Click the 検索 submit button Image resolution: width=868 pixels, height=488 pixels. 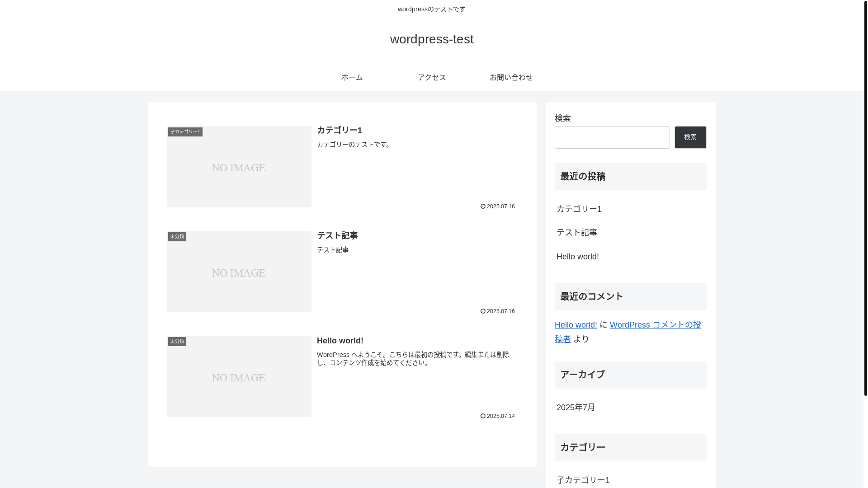690,137
